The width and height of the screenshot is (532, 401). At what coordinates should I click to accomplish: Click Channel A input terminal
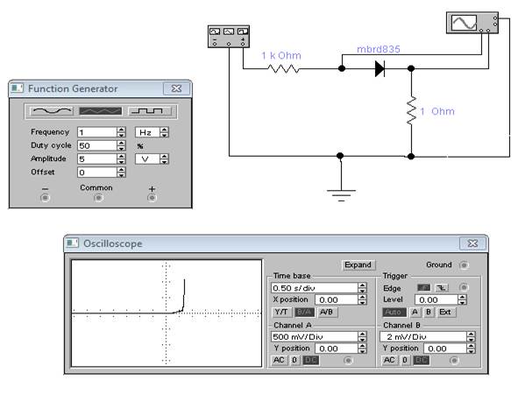[348, 361]
